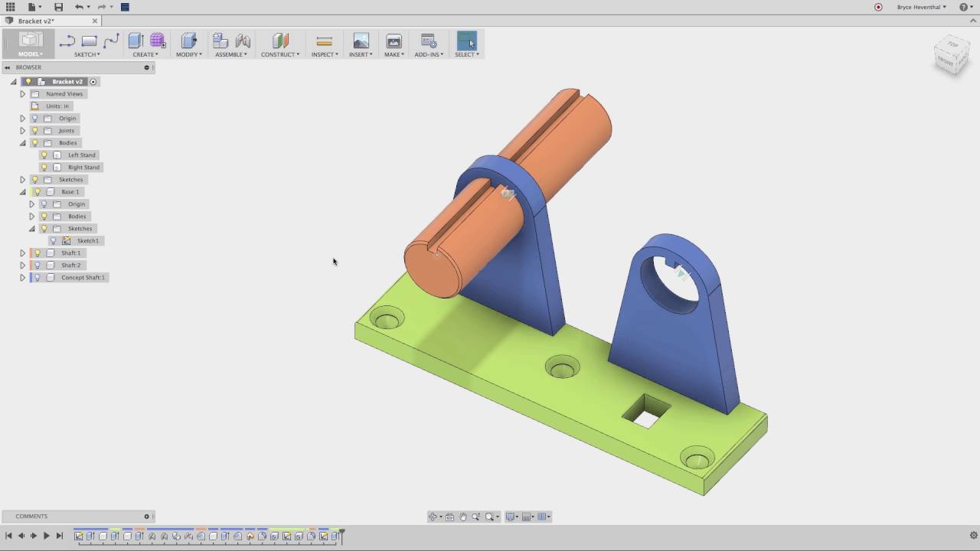Open the MODEL workspace dropdown
980x551 pixels.
[x=31, y=54]
